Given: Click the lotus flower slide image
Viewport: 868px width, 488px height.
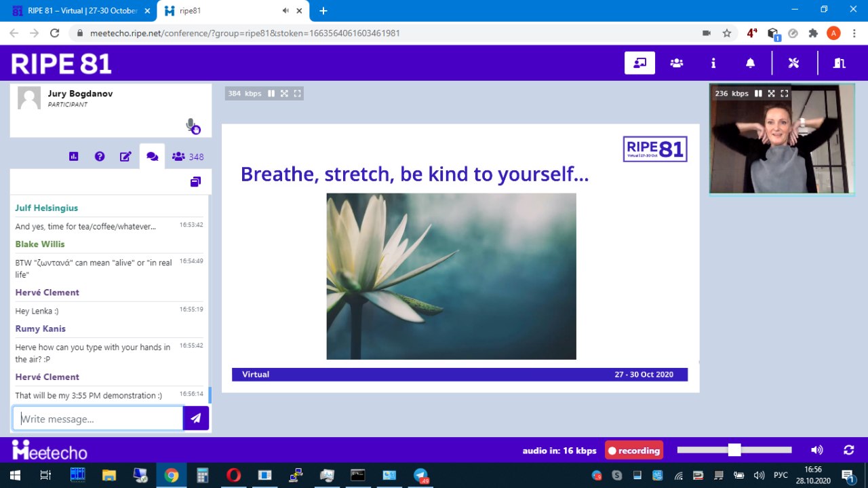Looking at the screenshot, I should pos(451,276).
